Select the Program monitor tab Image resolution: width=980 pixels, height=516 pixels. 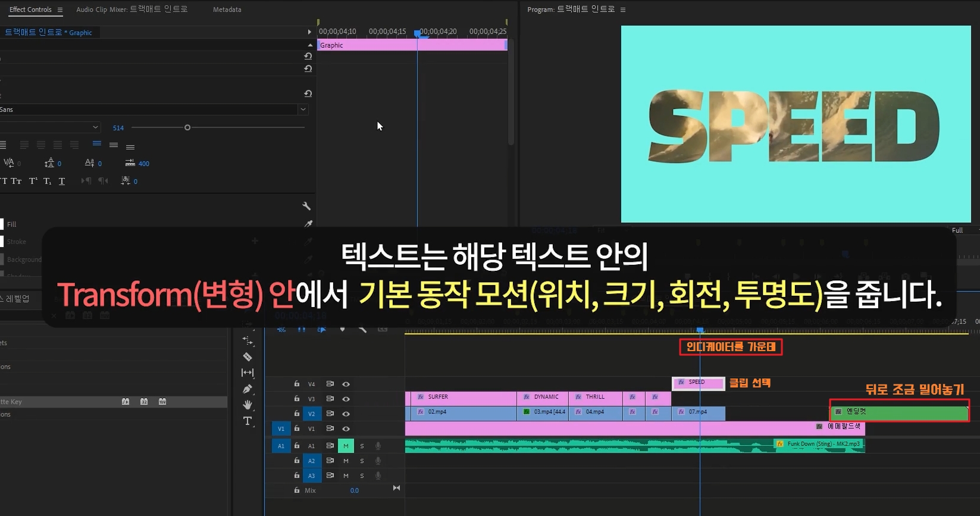571,10
